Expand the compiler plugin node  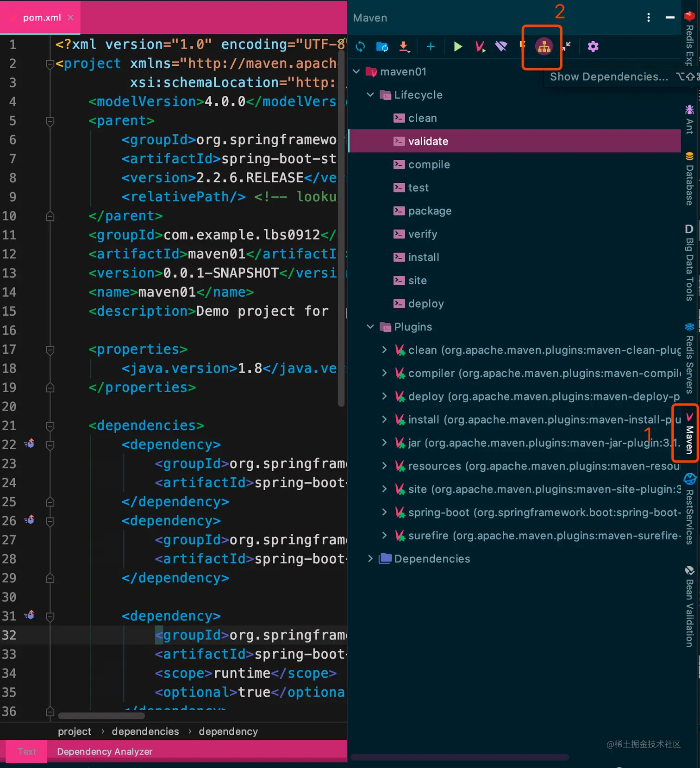384,373
